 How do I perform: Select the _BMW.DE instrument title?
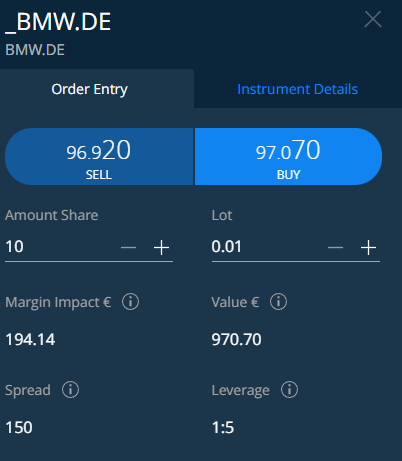(58, 22)
